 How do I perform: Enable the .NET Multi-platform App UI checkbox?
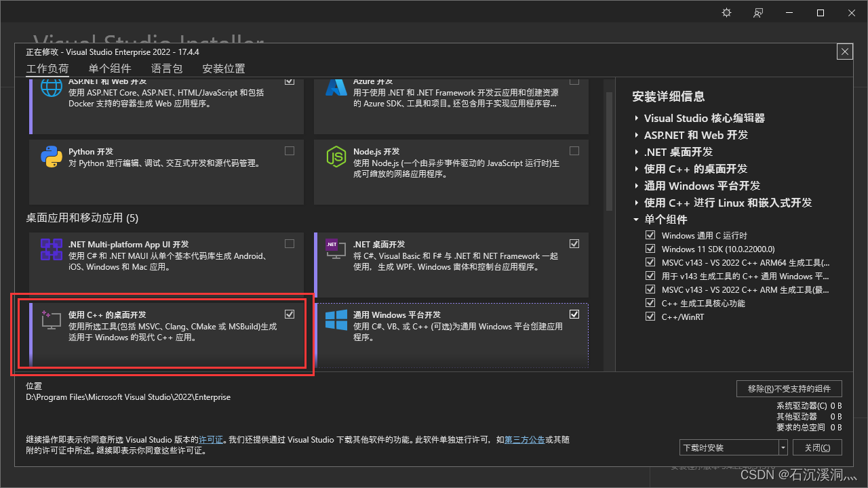(x=290, y=244)
